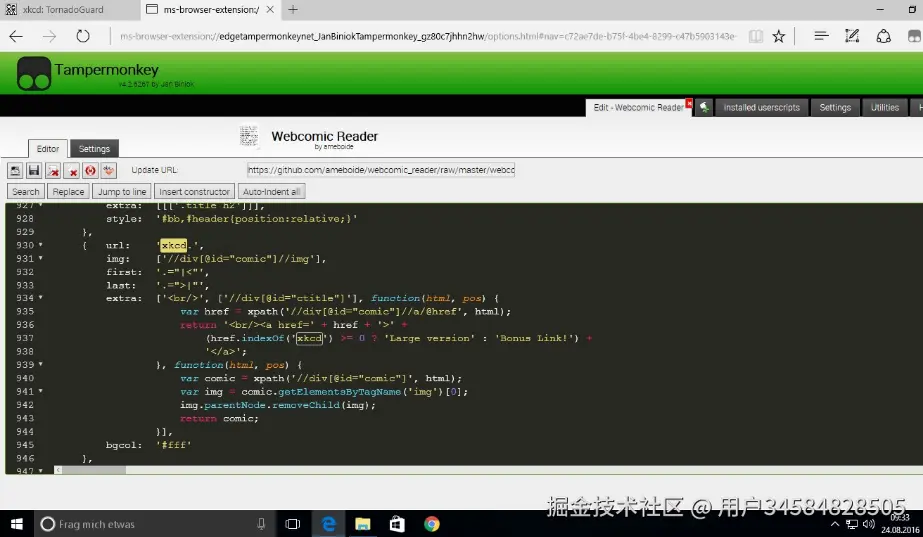
Task: Open the Hub lines icon in Edge
Action: tap(821, 37)
